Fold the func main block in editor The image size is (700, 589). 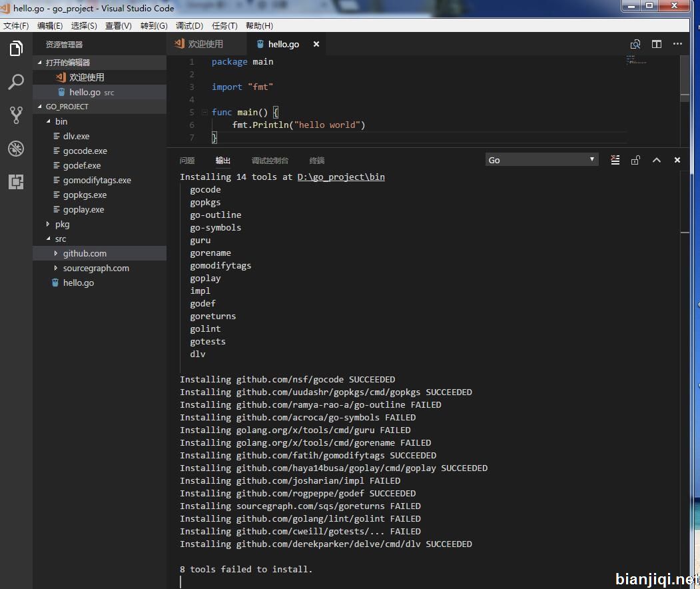(x=204, y=112)
